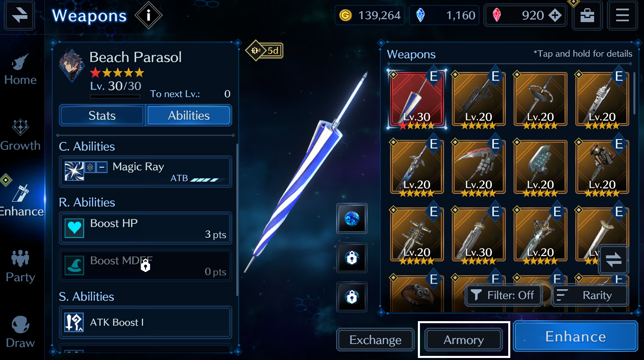Expand the ATK Boost I ability
The width and height of the screenshot is (644, 360).
[x=146, y=322]
